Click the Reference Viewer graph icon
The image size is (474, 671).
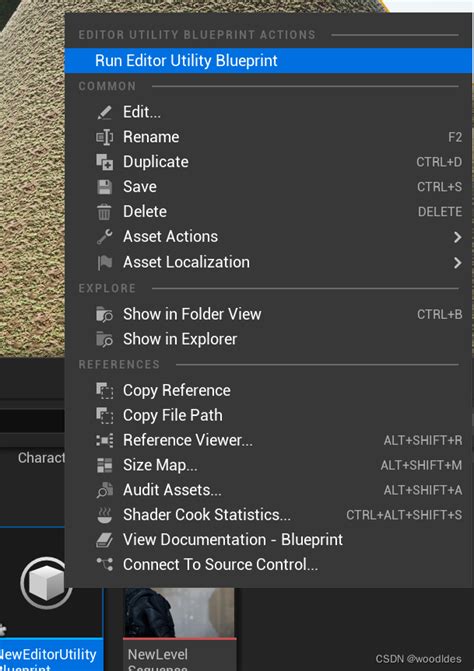[104, 440]
